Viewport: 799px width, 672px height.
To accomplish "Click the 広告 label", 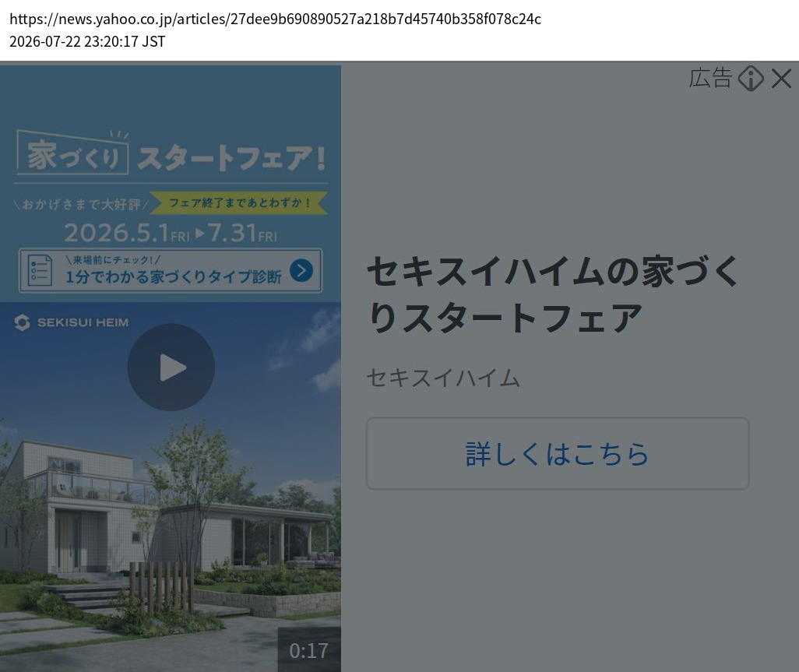I will [710, 78].
